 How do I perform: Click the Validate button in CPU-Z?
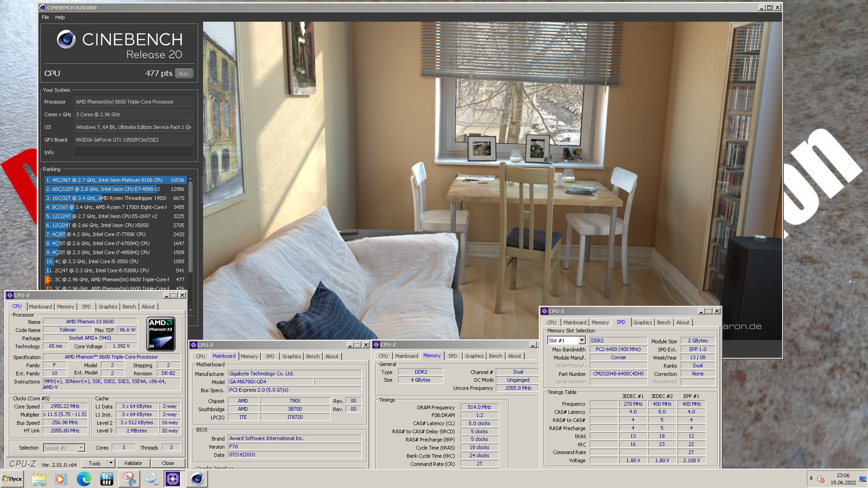coord(133,463)
